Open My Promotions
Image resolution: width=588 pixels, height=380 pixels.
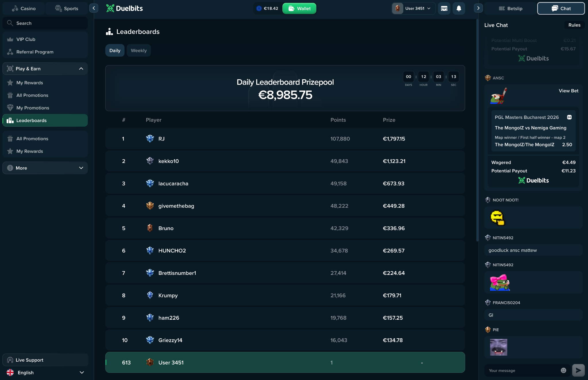pyautogui.click(x=45, y=108)
